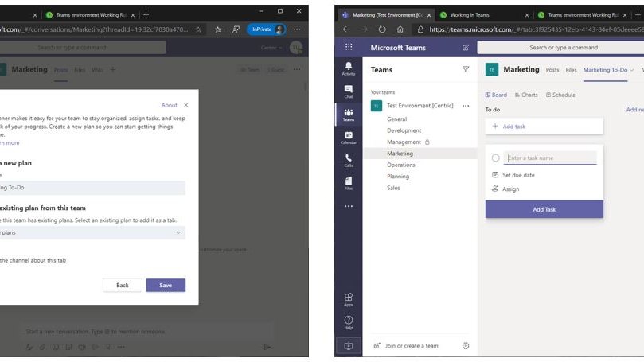Close the Planner dialog with X
The width and height of the screenshot is (644, 362).
[x=186, y=105]
